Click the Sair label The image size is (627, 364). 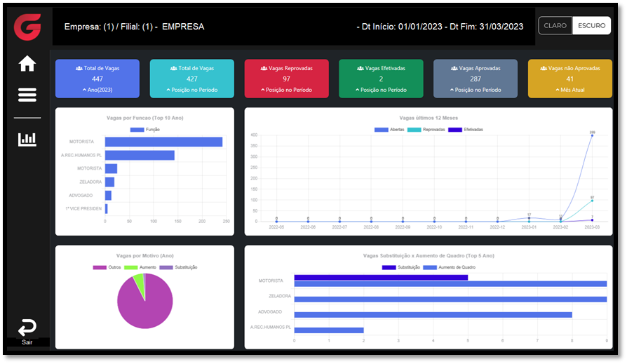27,342
